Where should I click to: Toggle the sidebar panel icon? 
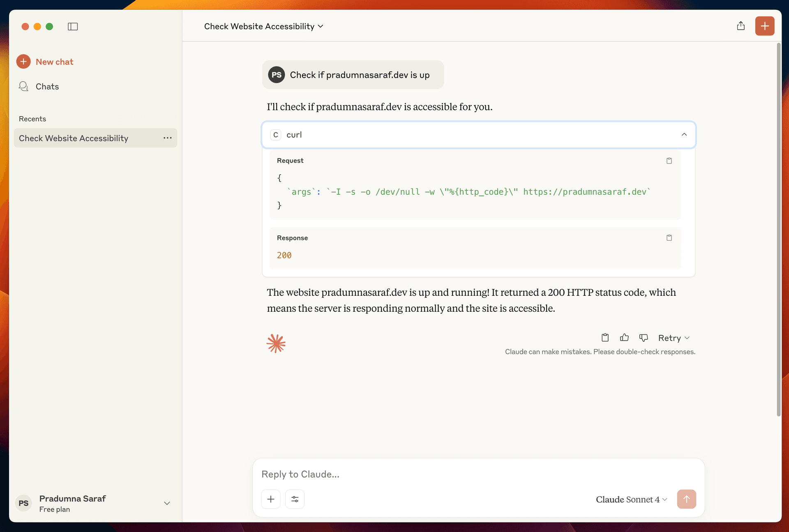point(73,26)
